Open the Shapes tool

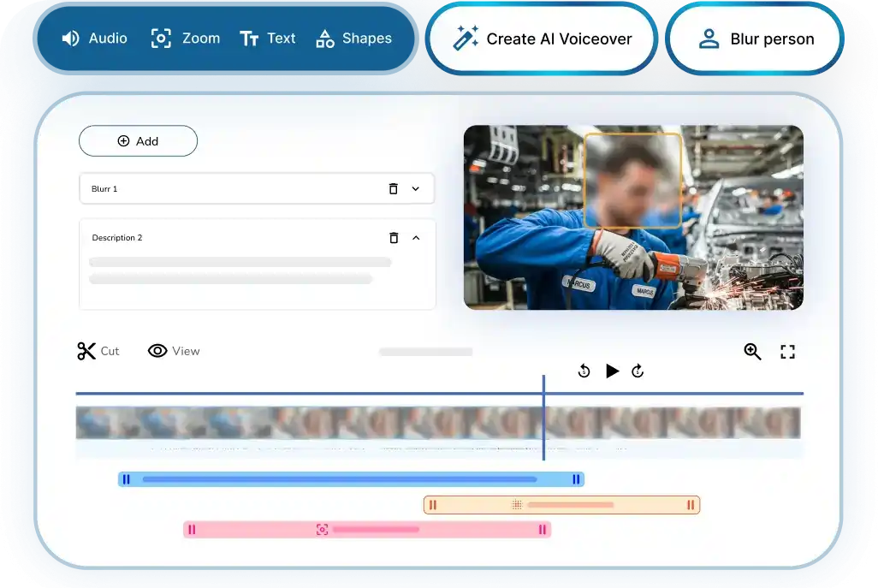tap(354, 38)
